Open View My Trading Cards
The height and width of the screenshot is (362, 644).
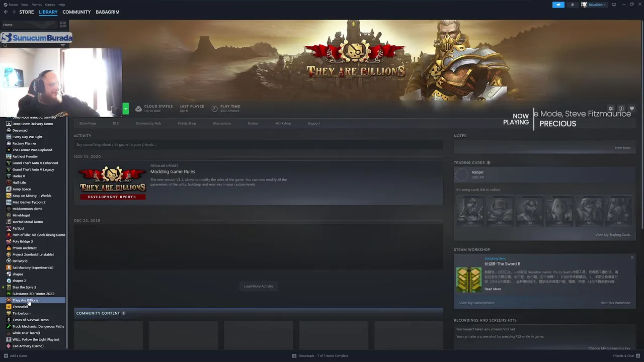[x=613, y=235]
